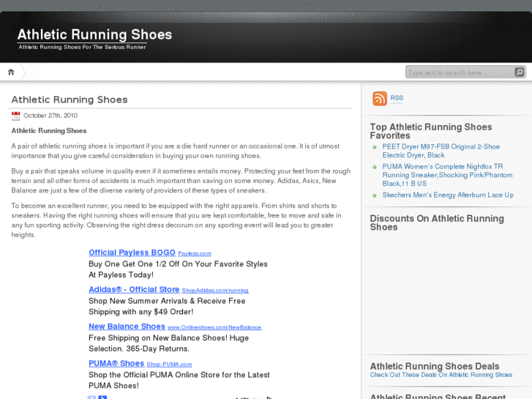Click the bold 'Athletic Running Shoes' paragraph title
Screen dimensions: 532x399
(x=49, y=131)
